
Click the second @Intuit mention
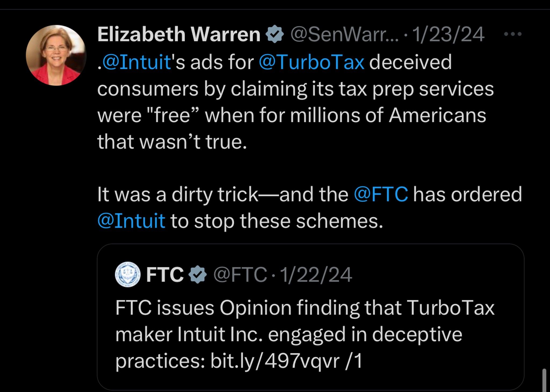point(131,221)
